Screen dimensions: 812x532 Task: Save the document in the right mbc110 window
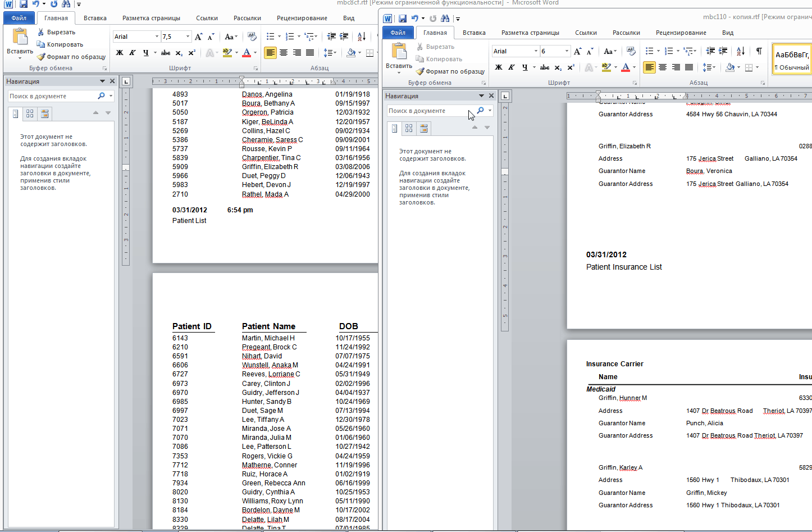click(403, 19)
